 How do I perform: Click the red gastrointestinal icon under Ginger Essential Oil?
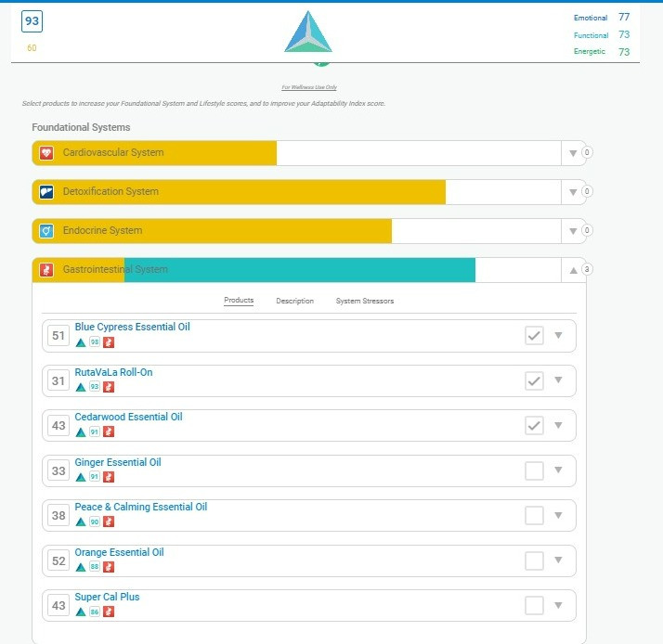(x=109, y=477)
